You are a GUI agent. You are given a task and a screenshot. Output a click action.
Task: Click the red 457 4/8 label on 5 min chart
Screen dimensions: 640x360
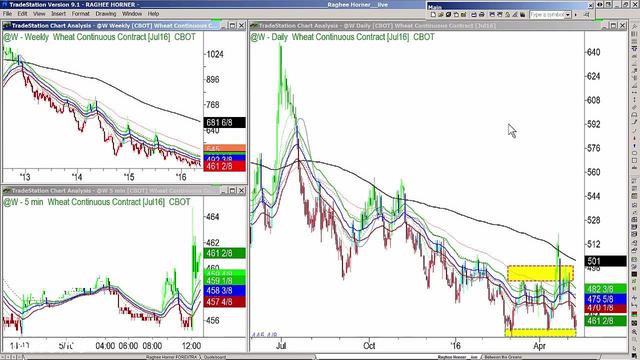tap(224, 302)
